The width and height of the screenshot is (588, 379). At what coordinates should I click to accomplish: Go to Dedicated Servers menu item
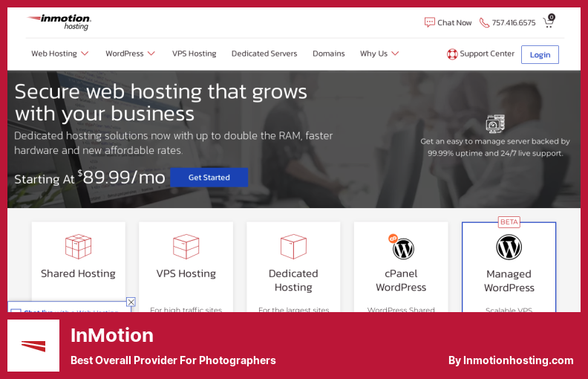(264, 54)
